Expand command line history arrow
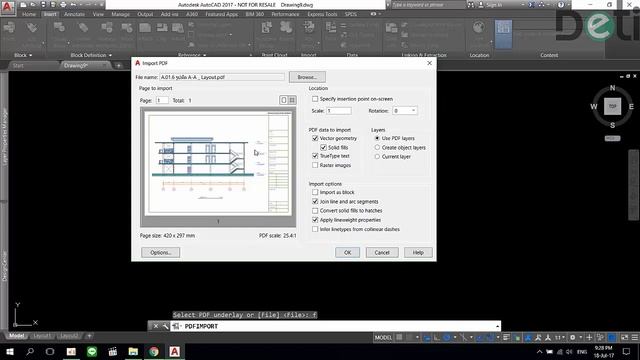This screenshot has width=640, height=360. coord(497,326)
